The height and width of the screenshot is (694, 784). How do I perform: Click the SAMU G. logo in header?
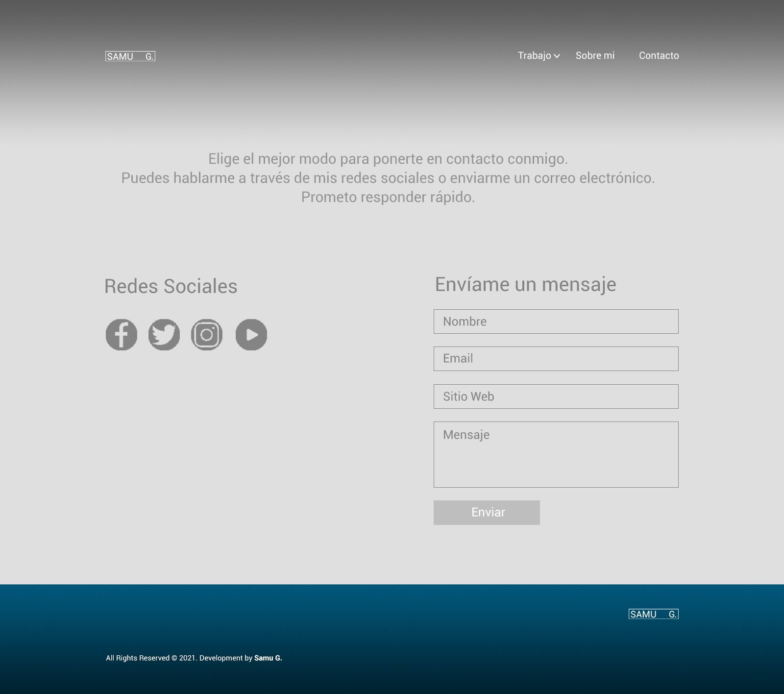pos(130,56)
